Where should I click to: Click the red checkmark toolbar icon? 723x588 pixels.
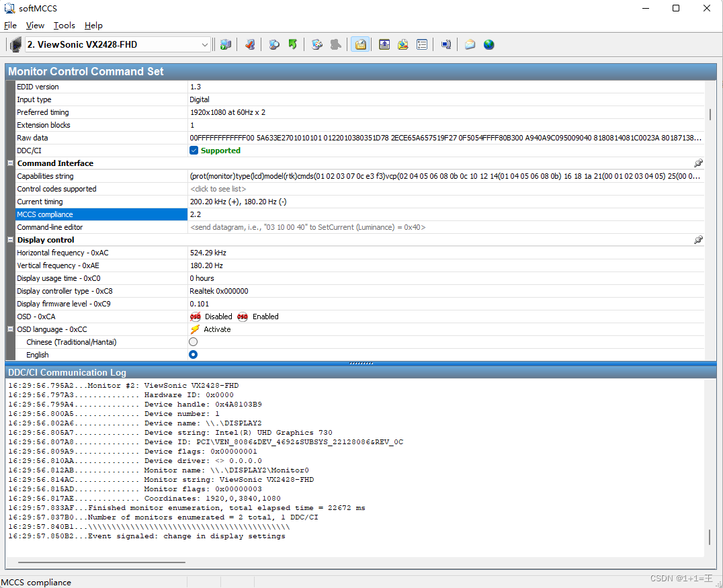click(x=250, y=45)
